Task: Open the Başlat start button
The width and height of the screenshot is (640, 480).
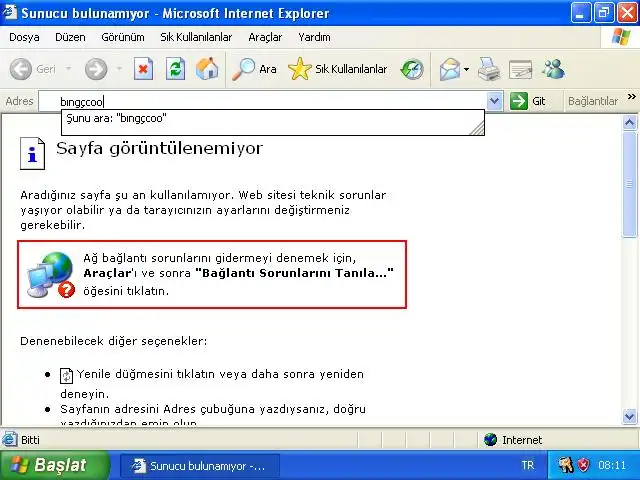Action: point(55,465)
